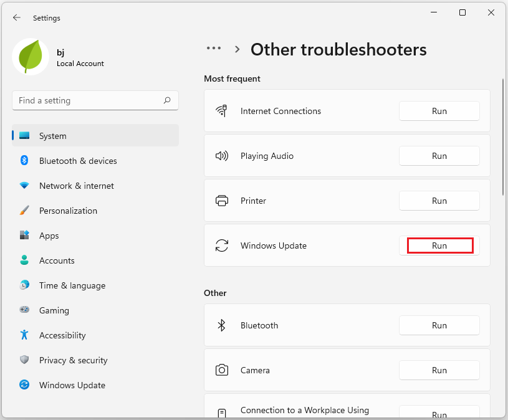Click the Printer label
This screenshot has width=508, height=420.
coord(253,201)
